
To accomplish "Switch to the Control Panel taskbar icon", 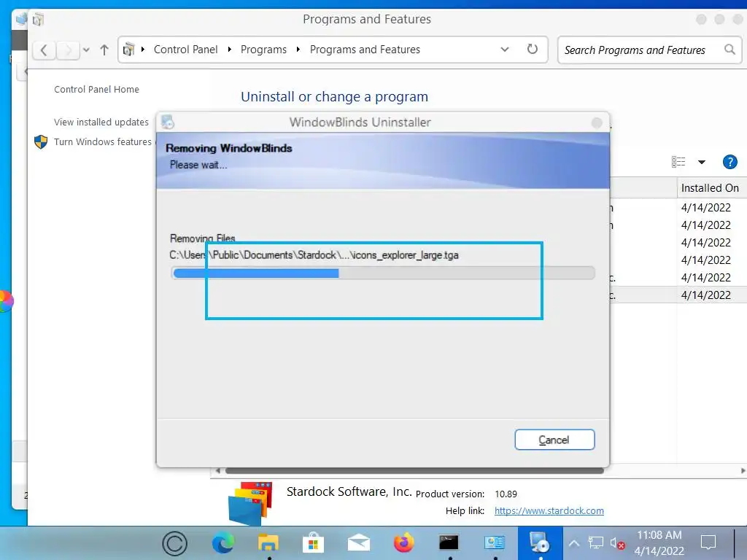I will click(x=495, y=542).
